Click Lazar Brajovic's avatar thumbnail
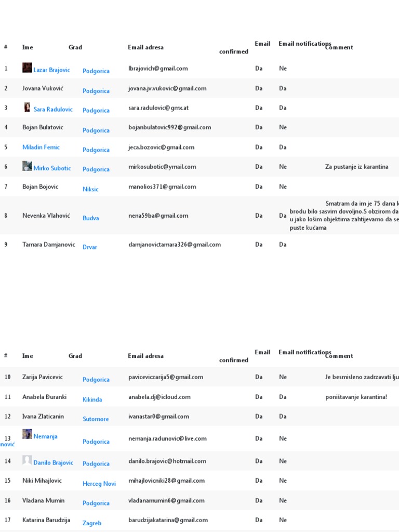 pyautogui.click(x=27, y=68)
